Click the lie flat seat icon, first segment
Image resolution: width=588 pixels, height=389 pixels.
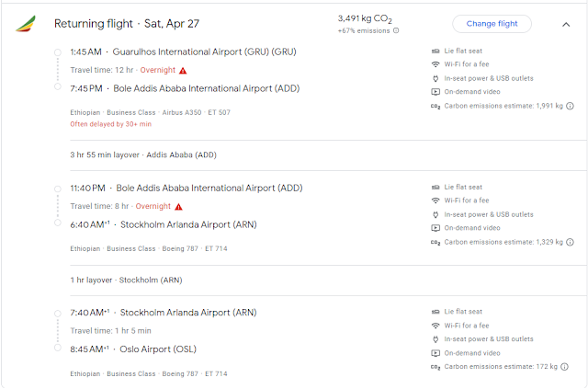pos(435,51)
